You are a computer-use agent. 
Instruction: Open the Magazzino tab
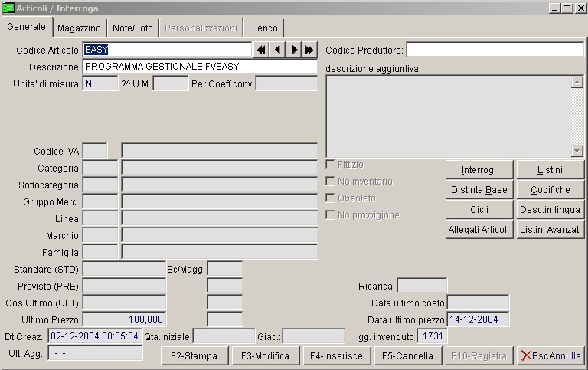point(79,28)
